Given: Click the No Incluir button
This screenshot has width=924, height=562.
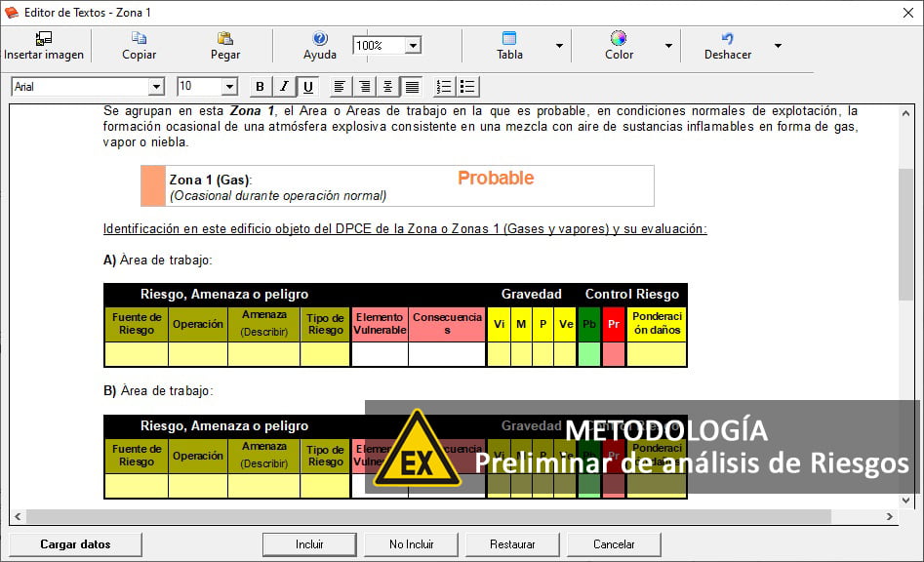Looking at the screenshot, I should click(412, 544).
